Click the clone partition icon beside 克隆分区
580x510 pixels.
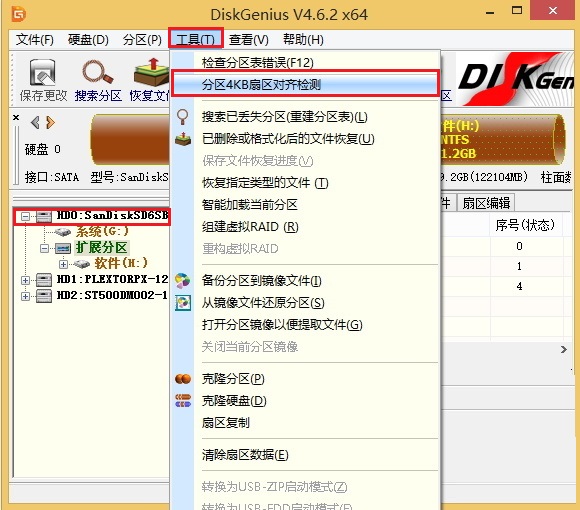tap(183, 379)
